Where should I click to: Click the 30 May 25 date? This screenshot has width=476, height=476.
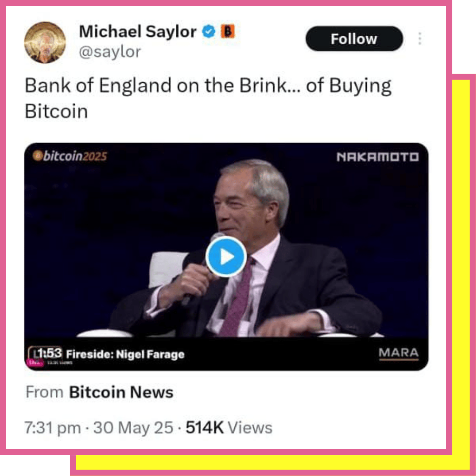click(133, 428)
